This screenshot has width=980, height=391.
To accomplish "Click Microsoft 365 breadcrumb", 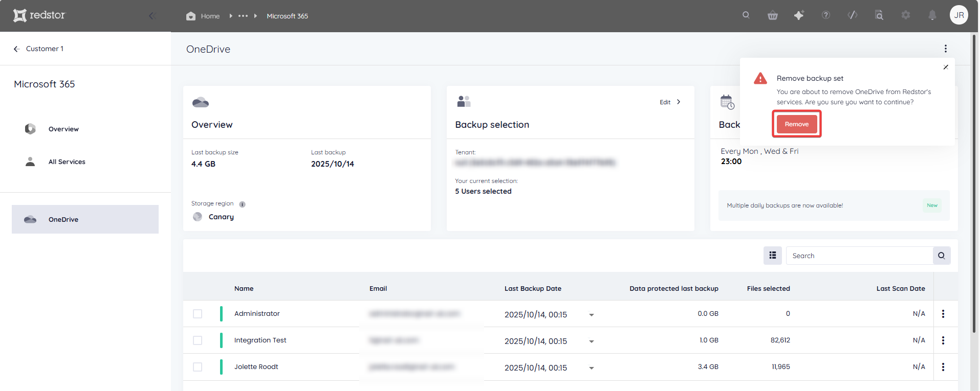I will click(287, 16).
